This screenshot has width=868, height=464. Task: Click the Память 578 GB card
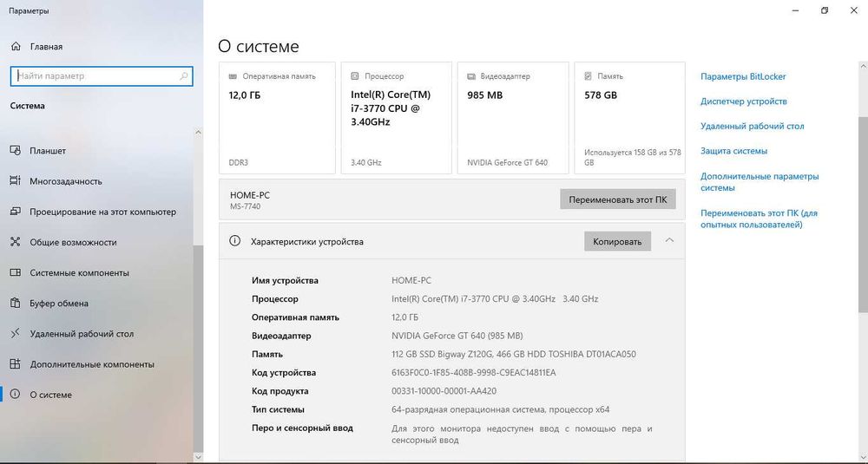[x=630, y=118]
